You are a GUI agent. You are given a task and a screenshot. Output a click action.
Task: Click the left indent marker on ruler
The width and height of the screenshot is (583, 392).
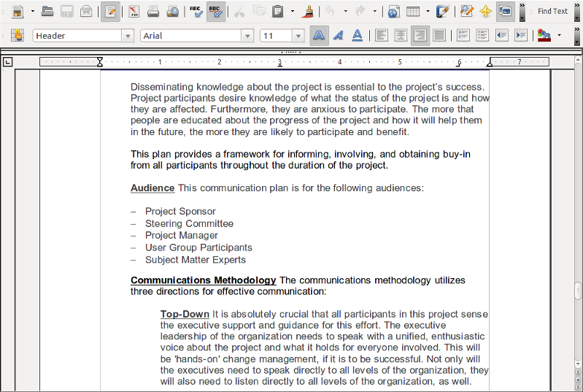click(100, 62)
